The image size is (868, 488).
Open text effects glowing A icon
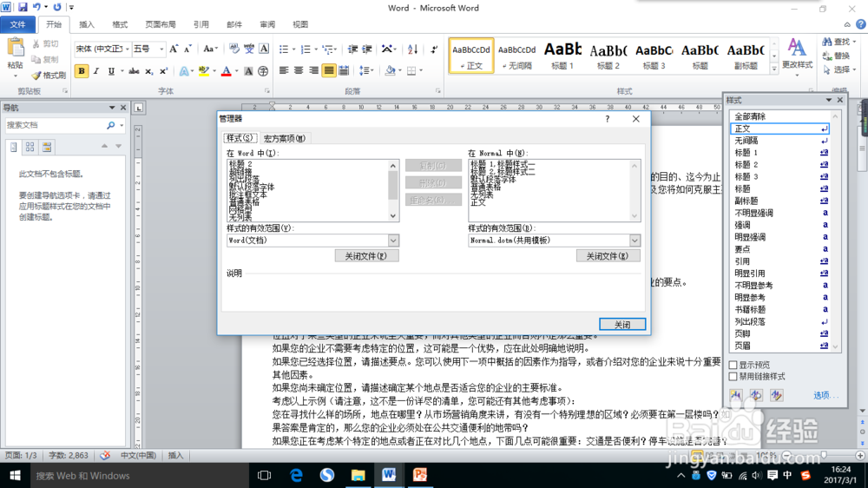[x=184, y=71]
